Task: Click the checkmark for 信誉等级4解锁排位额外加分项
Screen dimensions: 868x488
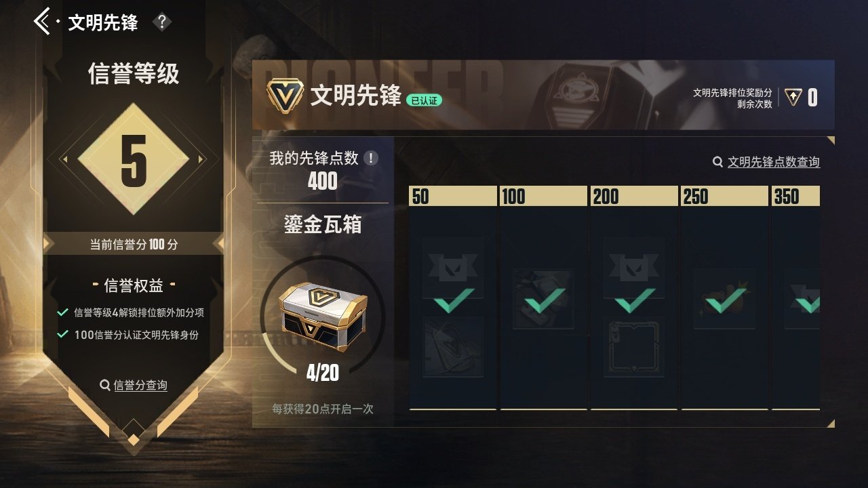Action: click(62, 312)
